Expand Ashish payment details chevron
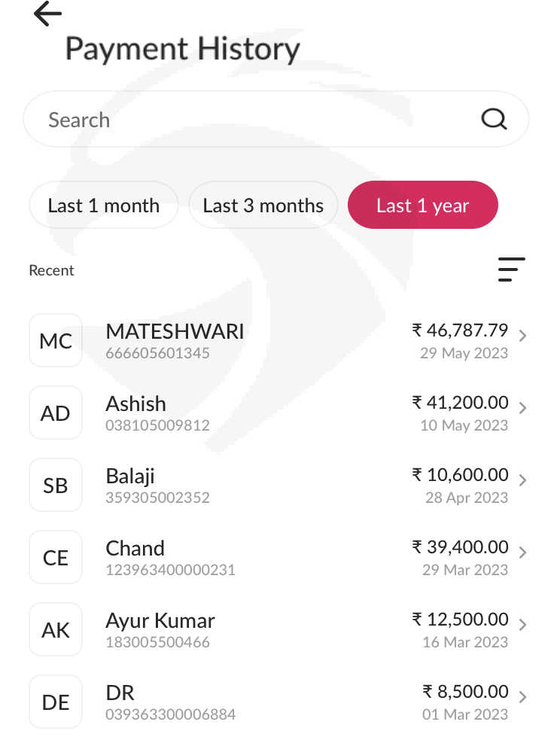 tap(522, 408)
